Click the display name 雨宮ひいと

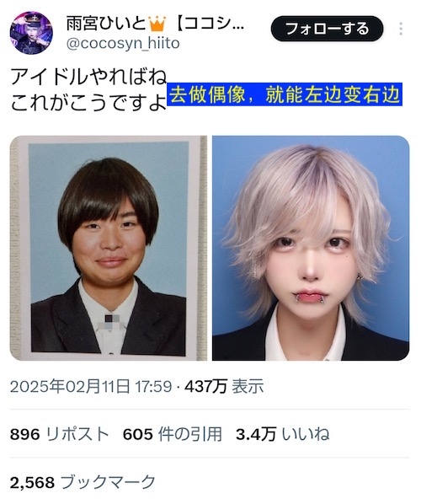click(x=106, y=24)
